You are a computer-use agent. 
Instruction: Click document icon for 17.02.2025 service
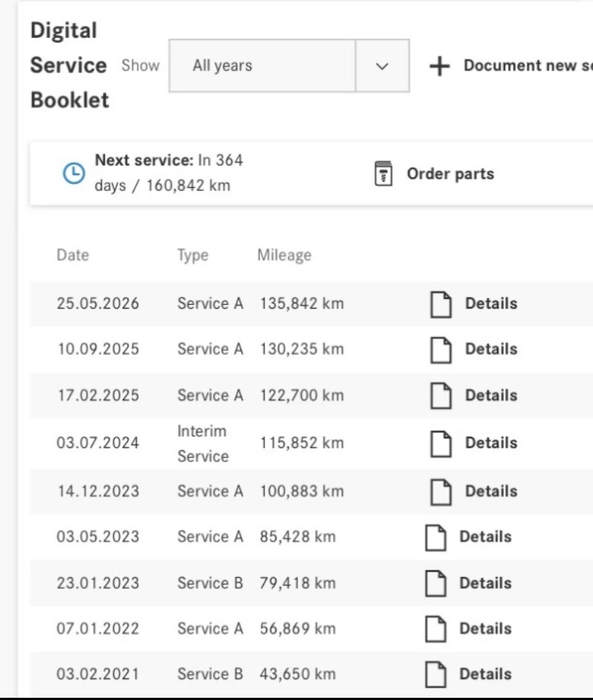pos(441,396)
